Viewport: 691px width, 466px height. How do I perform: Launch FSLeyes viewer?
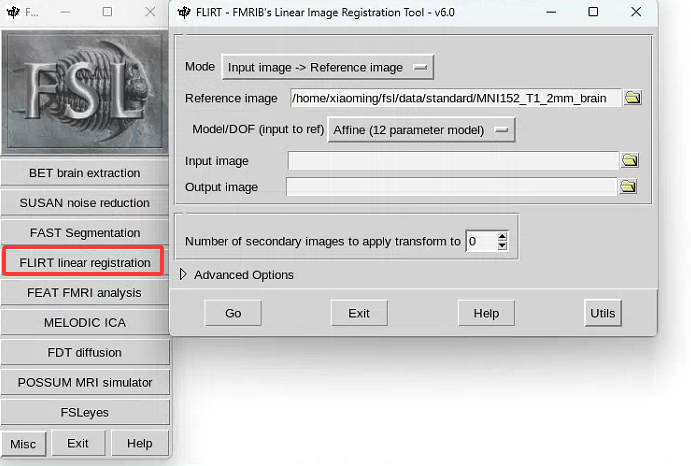pyautogui.click(x=85, y=413)
